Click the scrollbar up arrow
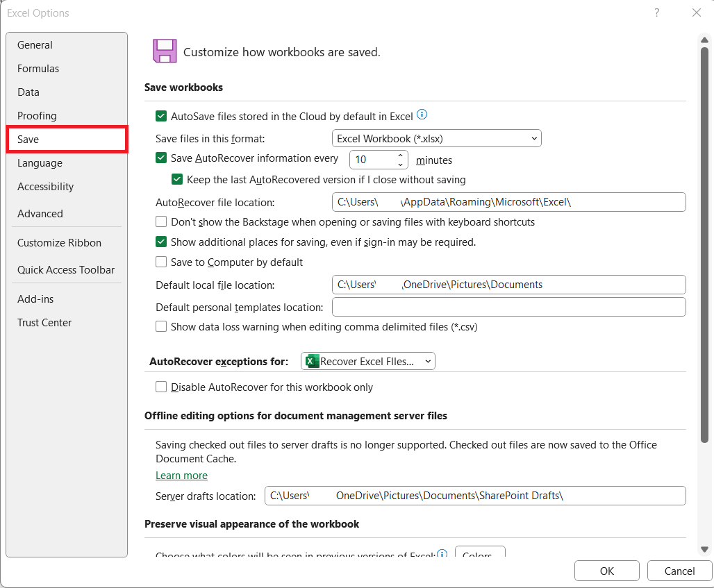The image size is (714, 588). point(704,40)
